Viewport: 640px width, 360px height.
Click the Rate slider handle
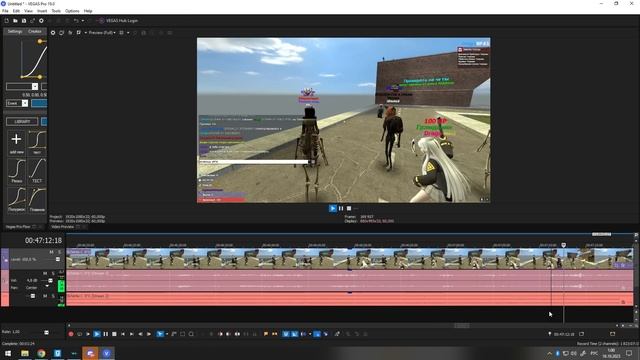[x=46, y=333]
